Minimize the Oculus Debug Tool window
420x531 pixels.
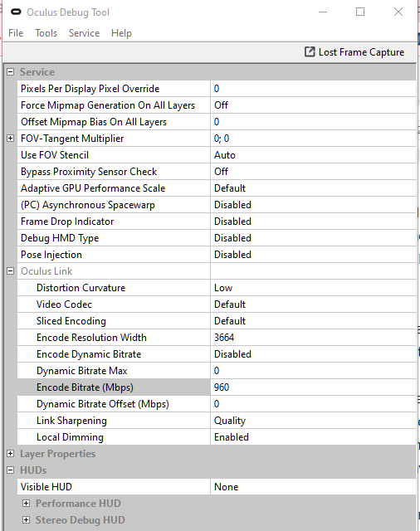click(323, 12)
